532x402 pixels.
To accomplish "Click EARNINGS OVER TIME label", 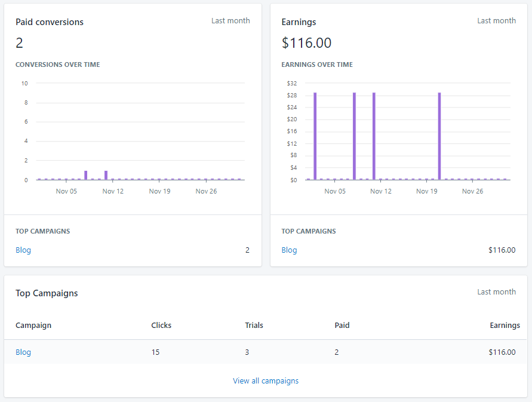I will pyautogui.click(x=317, y=65).
